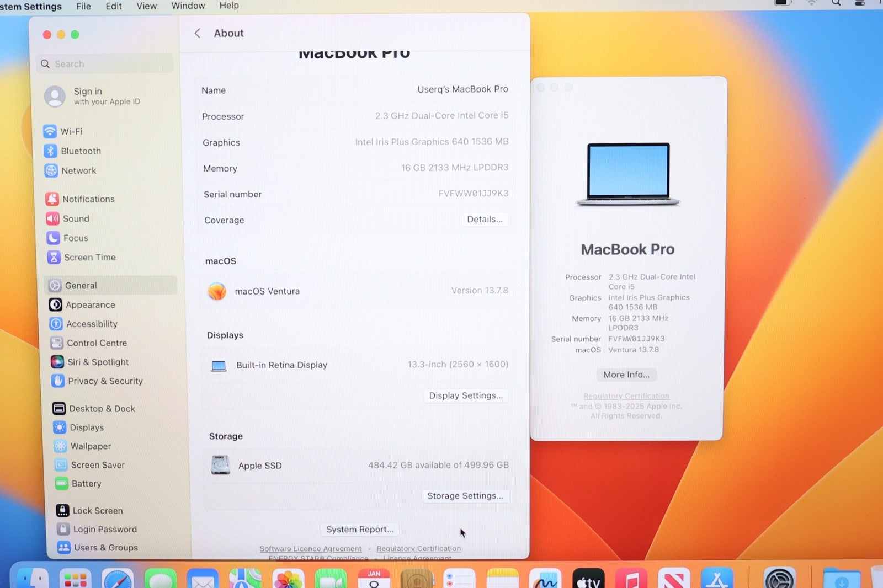Select Bluetooth in the sidebar

[80, 151]
